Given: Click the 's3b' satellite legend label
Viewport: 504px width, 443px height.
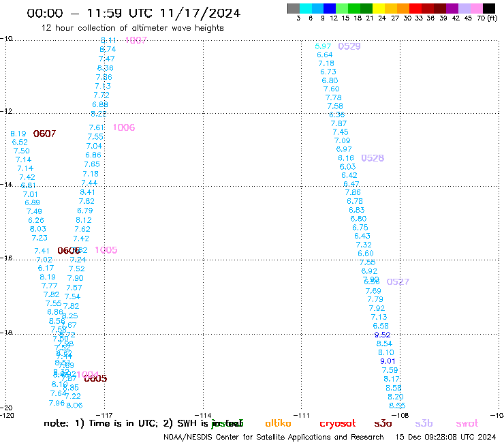Looking at the screenshot, I should [424, 423].
